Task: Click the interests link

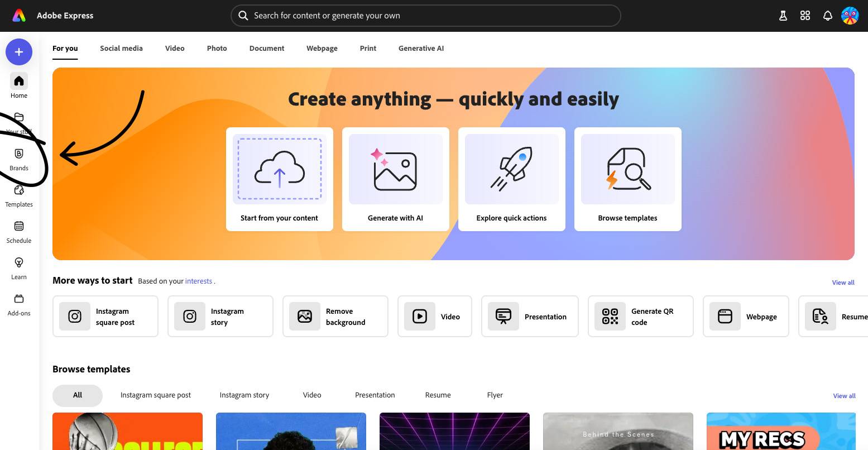Action: coord(199,281)
